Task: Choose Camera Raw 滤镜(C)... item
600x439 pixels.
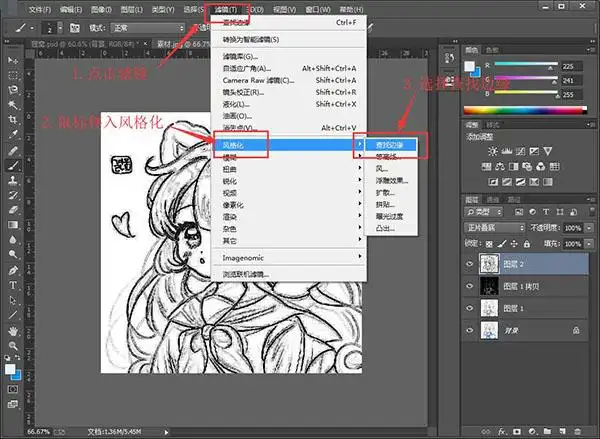Action: (289, 80)
